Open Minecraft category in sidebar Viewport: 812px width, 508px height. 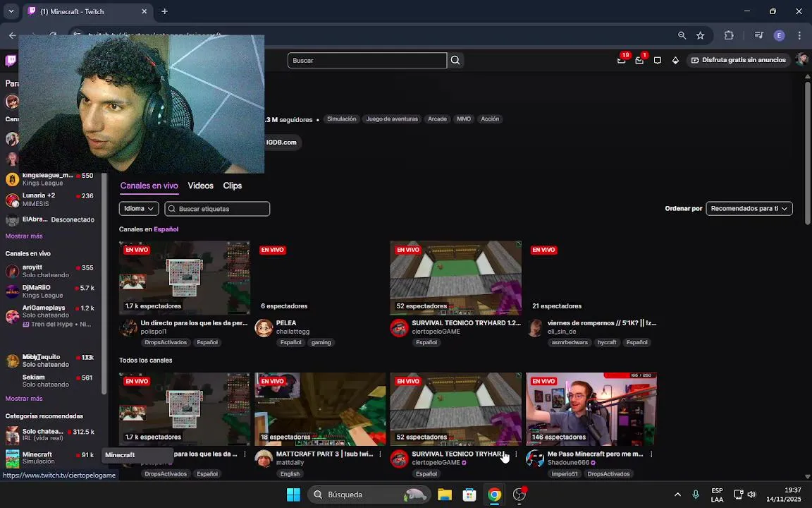(x=51, y=458)
